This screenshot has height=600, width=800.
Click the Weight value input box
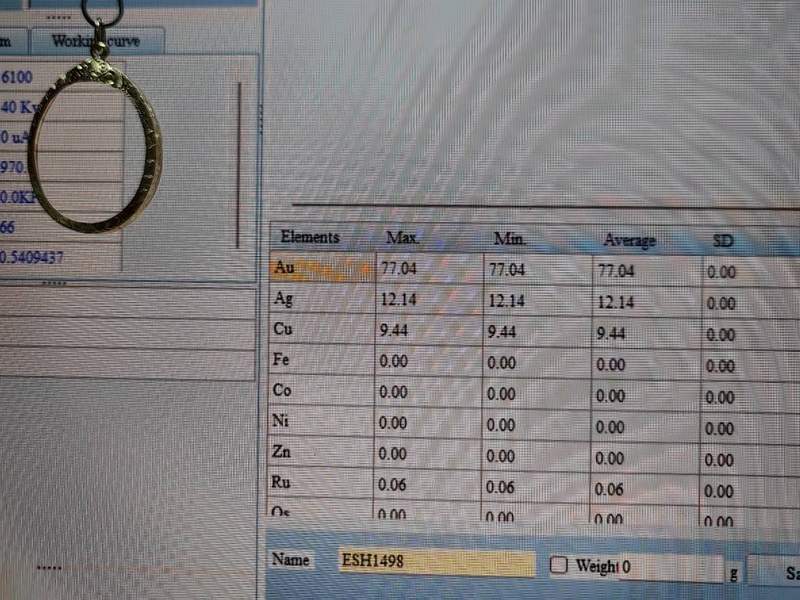668,568
